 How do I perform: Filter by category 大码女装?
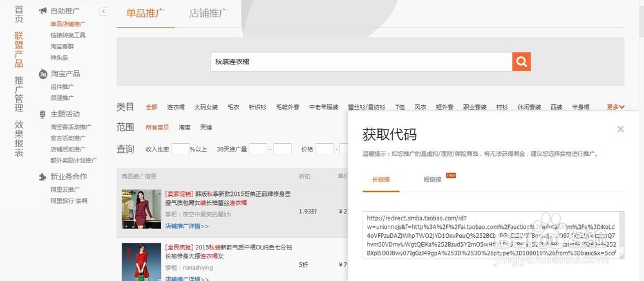tap(206, 107)
